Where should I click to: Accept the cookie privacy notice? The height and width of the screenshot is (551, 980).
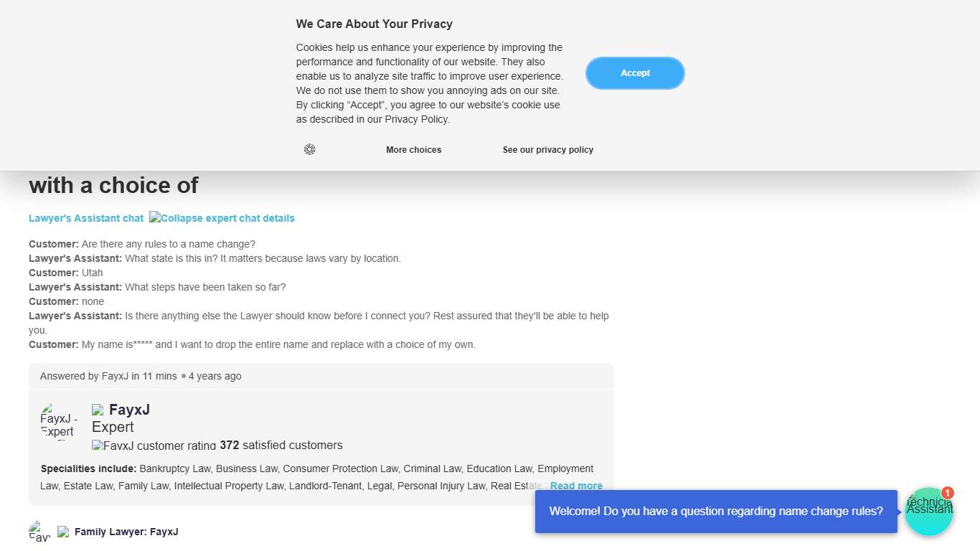coord(635,73)
